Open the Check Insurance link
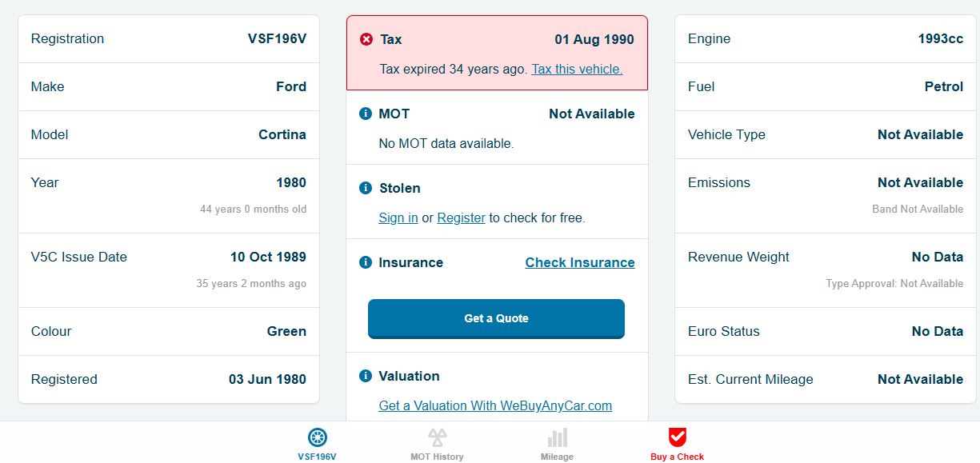 579,262
